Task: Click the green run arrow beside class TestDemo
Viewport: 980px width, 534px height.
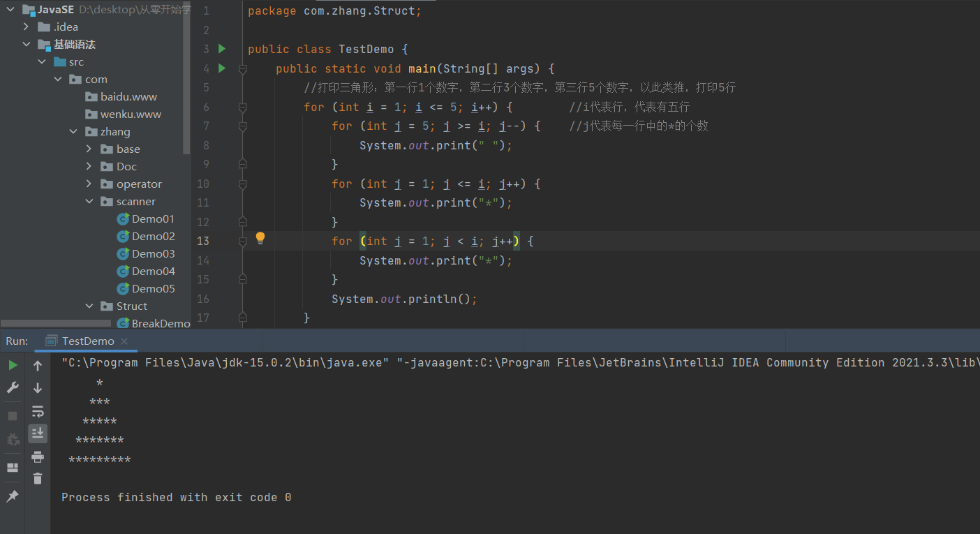Action: pos(222,49)
